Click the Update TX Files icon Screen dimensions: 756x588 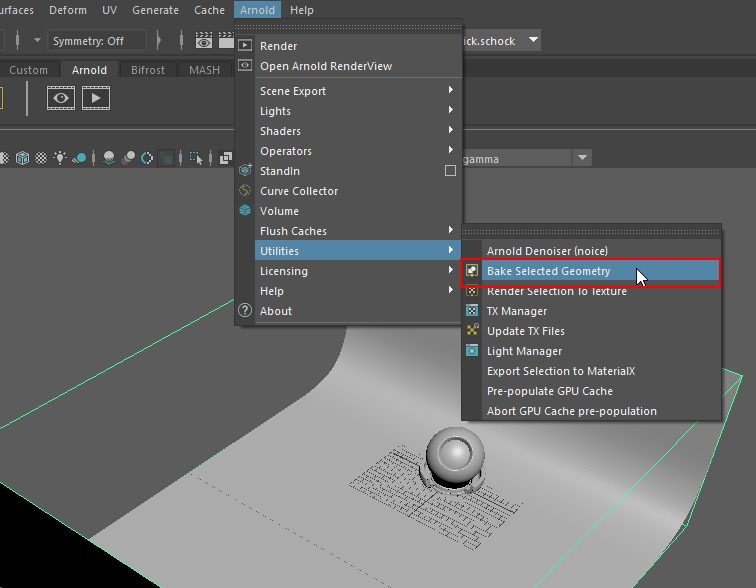tap(472, 331)
